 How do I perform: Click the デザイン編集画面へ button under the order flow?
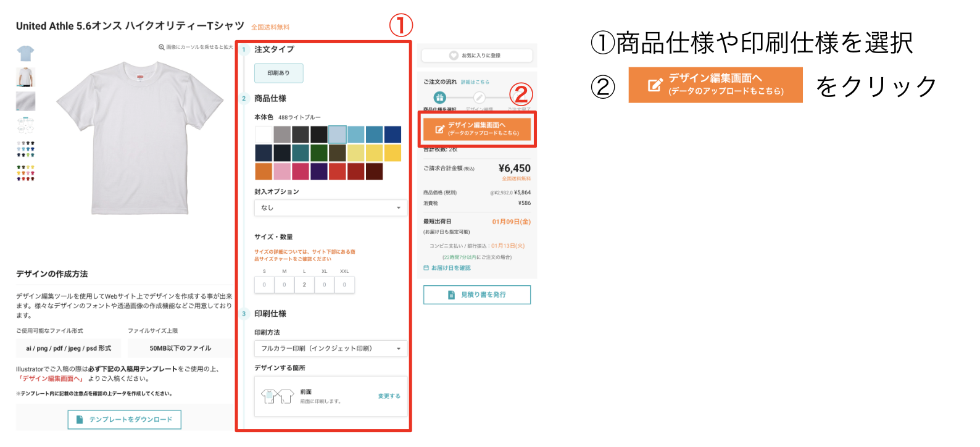[477, 129]
